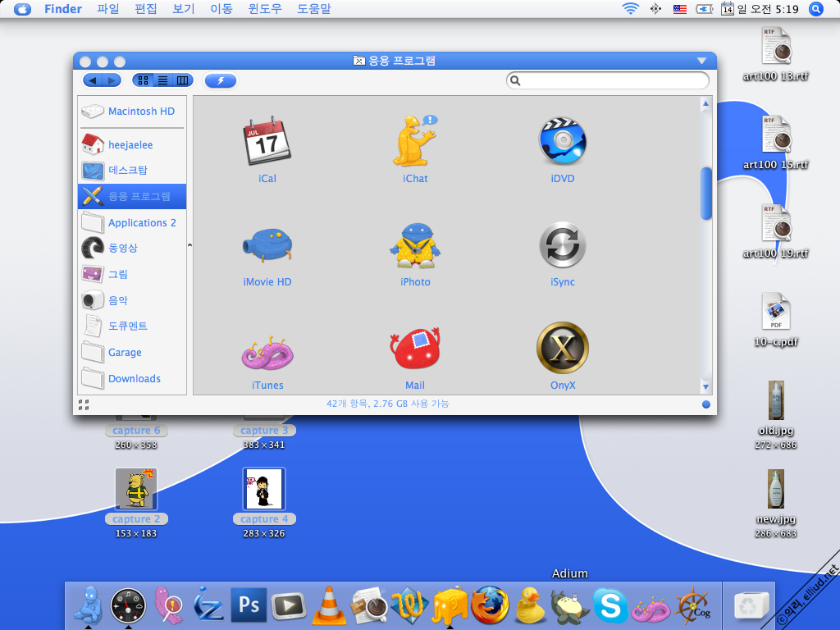This screenshot has width=840, height=630.
Task: Launch Skype from the Dock
Action: point(610,605)
